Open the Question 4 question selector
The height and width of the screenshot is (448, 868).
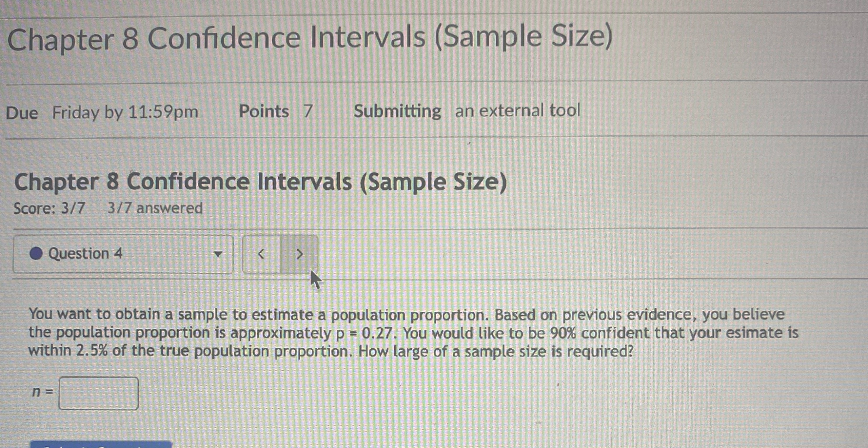click(123, 254)
